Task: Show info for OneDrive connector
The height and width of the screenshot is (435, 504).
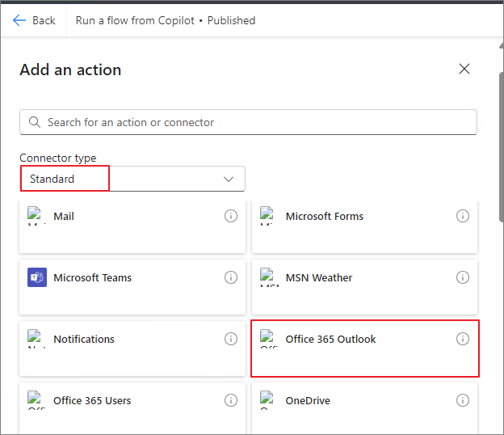Action: tap(463, 400)
